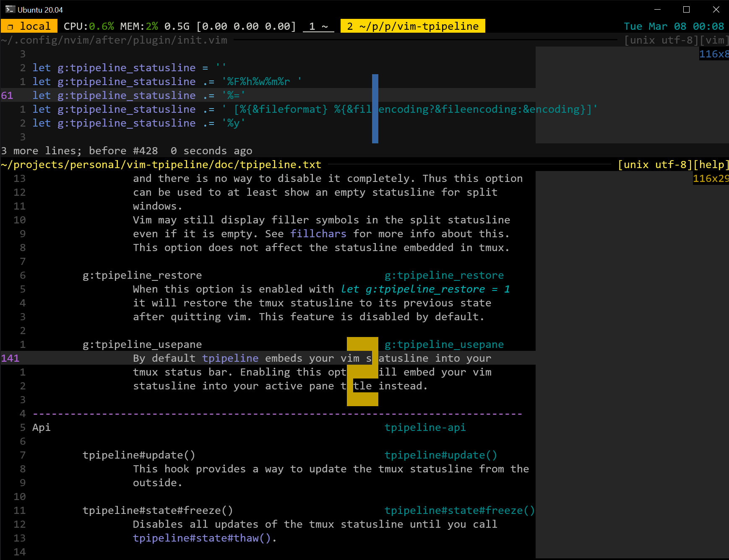The height and width of the screenshot is (560, 729).
Task: Click the '%y' statusline string
Action: 233,123
